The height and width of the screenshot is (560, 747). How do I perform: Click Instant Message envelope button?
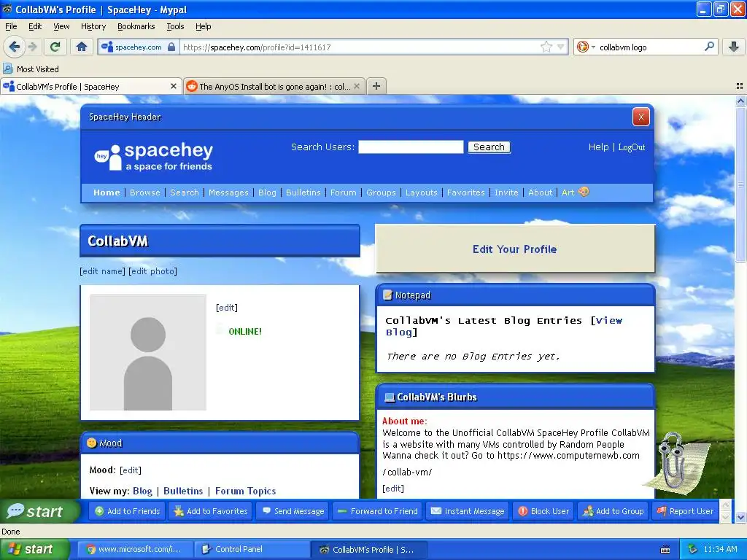click(x=468, y=511)
